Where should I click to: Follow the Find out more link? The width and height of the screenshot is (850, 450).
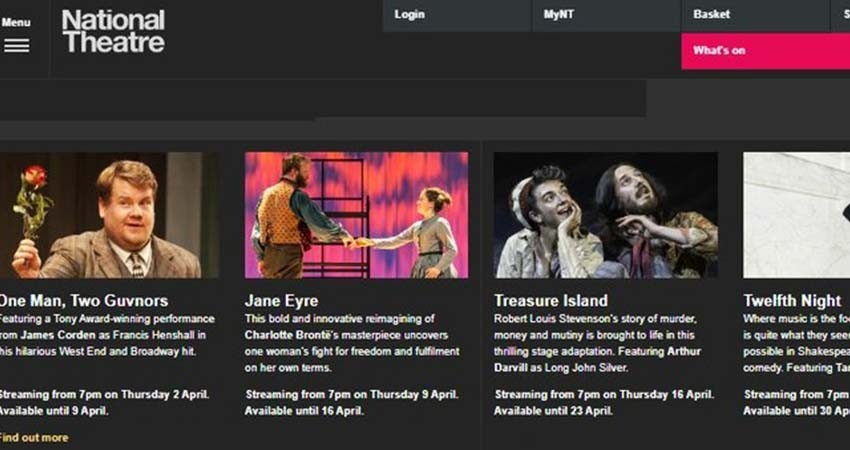34,437
